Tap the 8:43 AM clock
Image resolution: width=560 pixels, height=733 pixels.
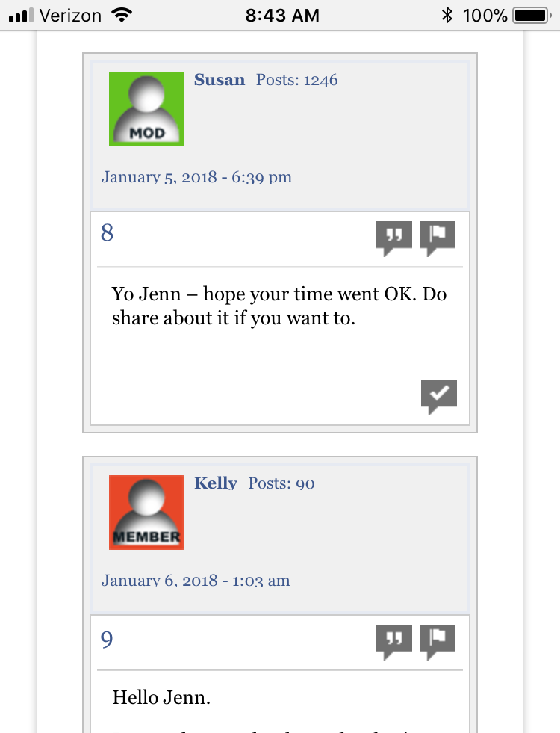pos(282,16)
